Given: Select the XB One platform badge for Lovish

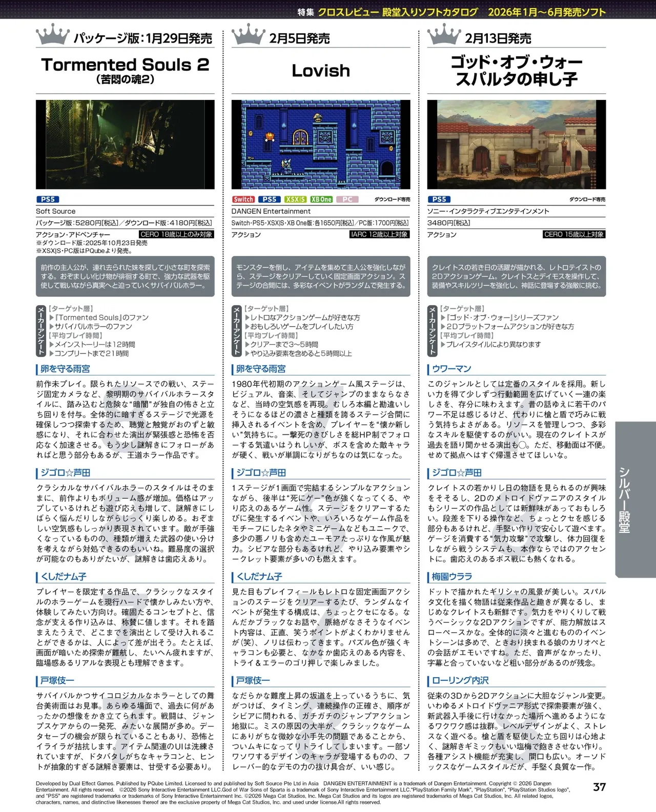Looking at the screenshot, I should 321,199.
